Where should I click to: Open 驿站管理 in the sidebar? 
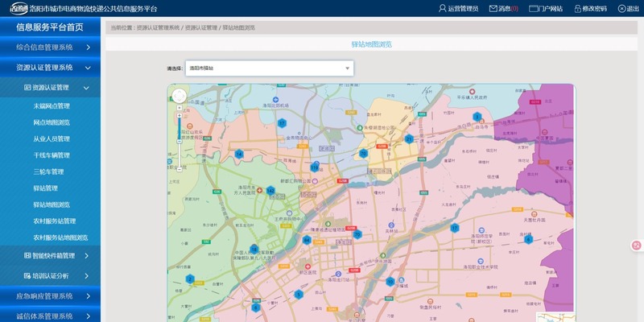(x=46, y=188)
